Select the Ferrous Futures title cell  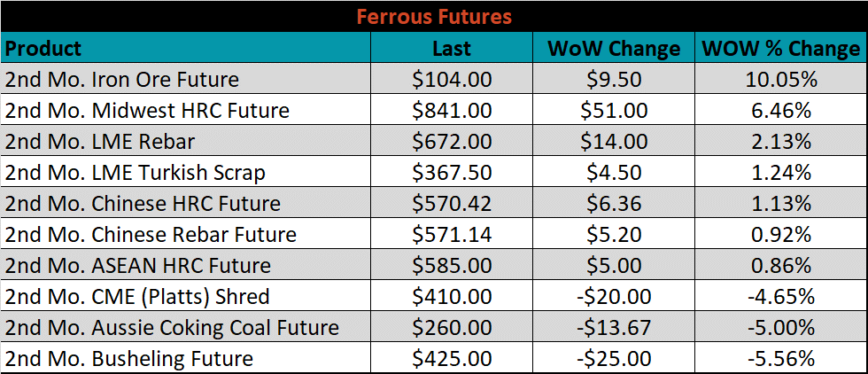(x=434, y=16)
